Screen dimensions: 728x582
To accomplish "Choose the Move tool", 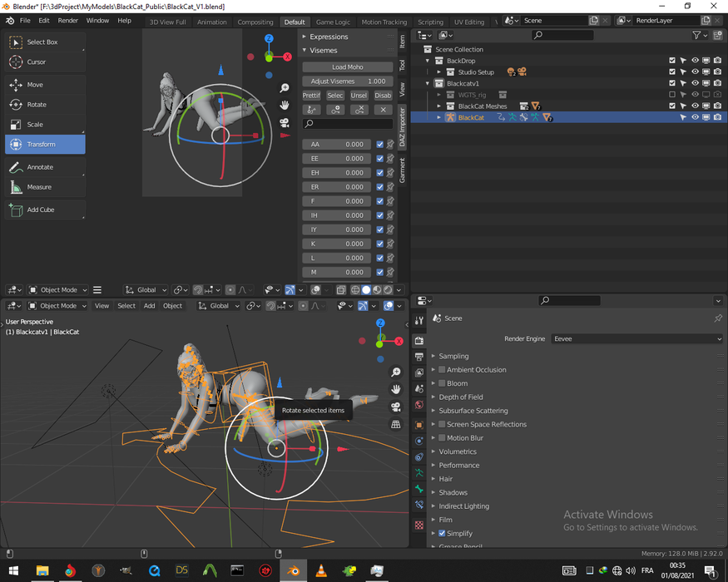I will click(x=45, y=85).
